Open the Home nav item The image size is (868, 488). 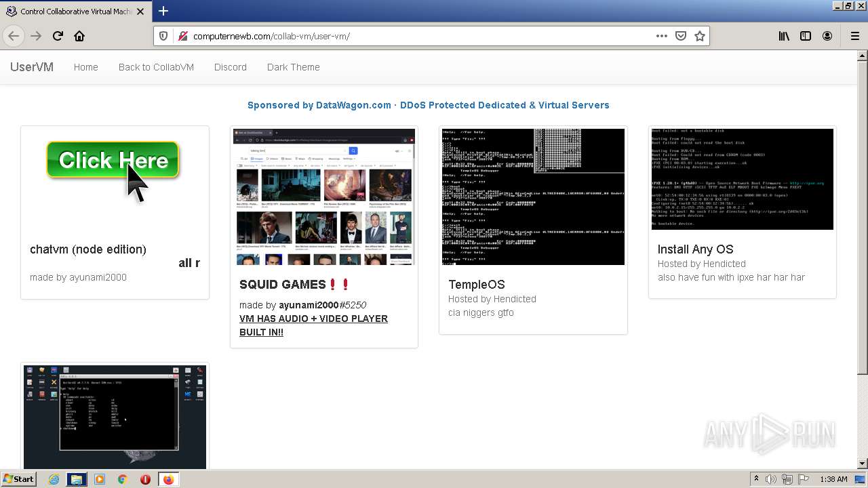(86, 67)
